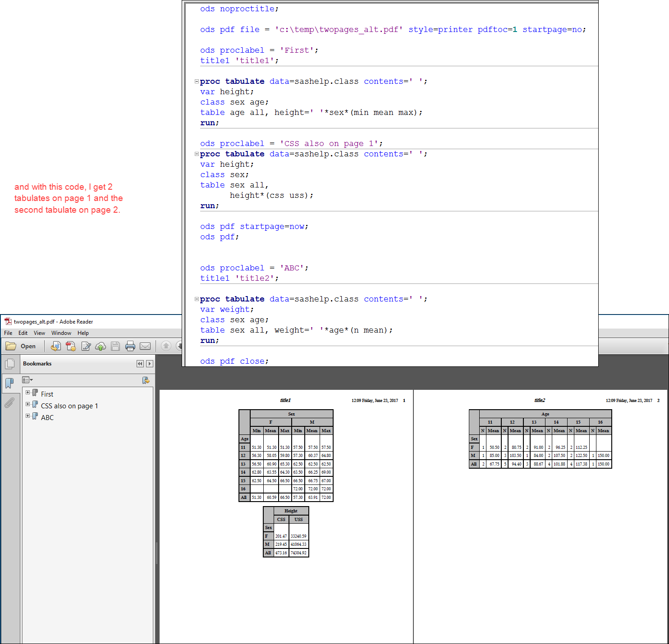Click the CSS column header on page 1
Viewport: 669px width, 644px height.
(281, 520)
